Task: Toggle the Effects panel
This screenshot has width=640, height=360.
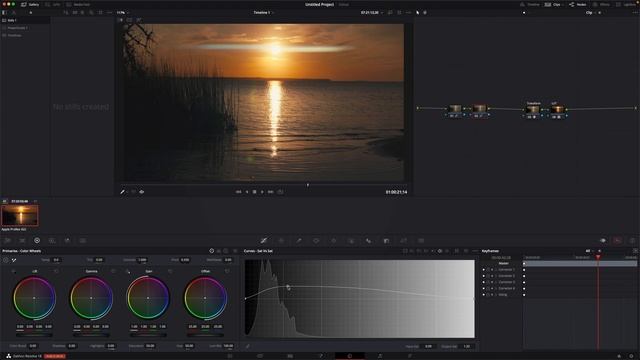Action: tap(602, 4)
